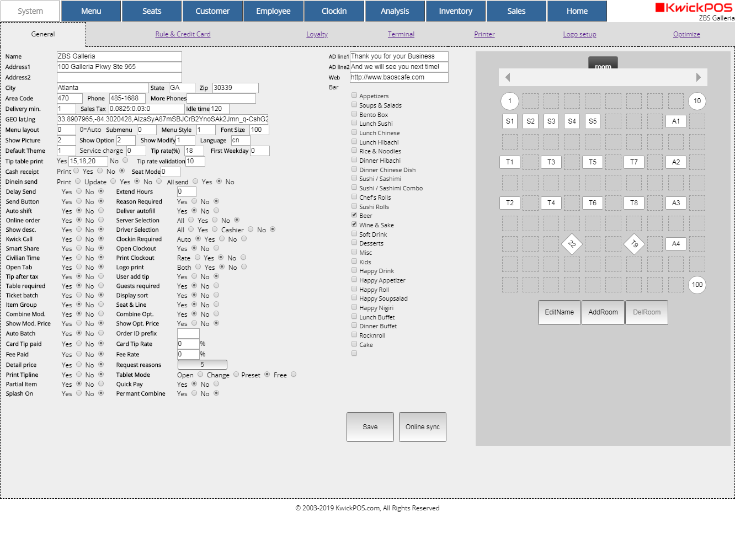The image size is (735, 560).
Task: Open the Inventory section
Action: (456, 11)
